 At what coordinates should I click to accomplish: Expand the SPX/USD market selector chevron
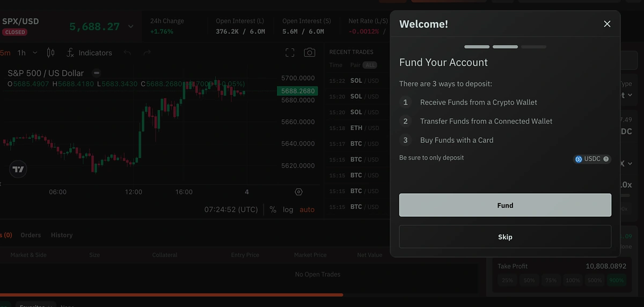130,26
